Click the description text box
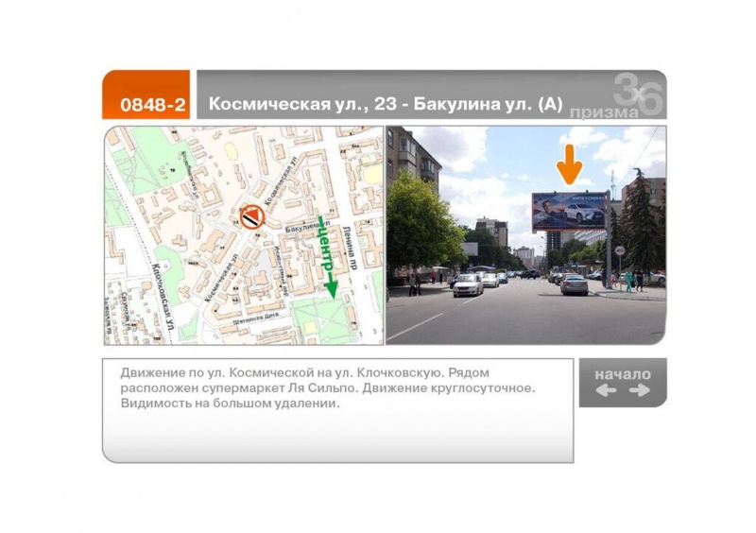This screenshot has width=756, height=533. tap(337, 409)
